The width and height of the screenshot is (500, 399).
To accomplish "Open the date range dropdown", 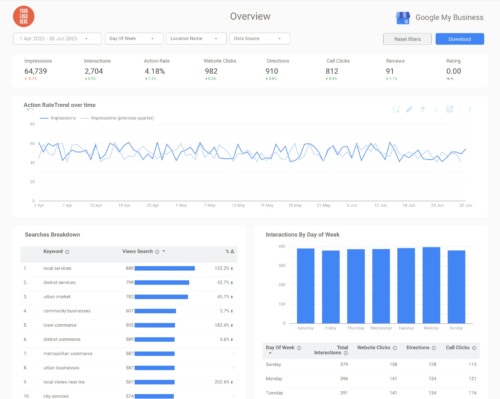I will [57, 39].
